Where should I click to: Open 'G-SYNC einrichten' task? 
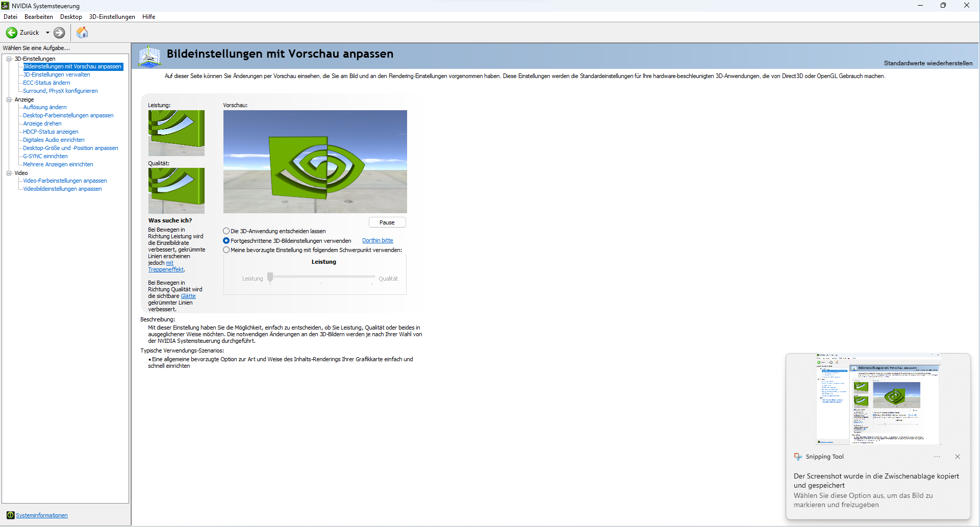45,156
